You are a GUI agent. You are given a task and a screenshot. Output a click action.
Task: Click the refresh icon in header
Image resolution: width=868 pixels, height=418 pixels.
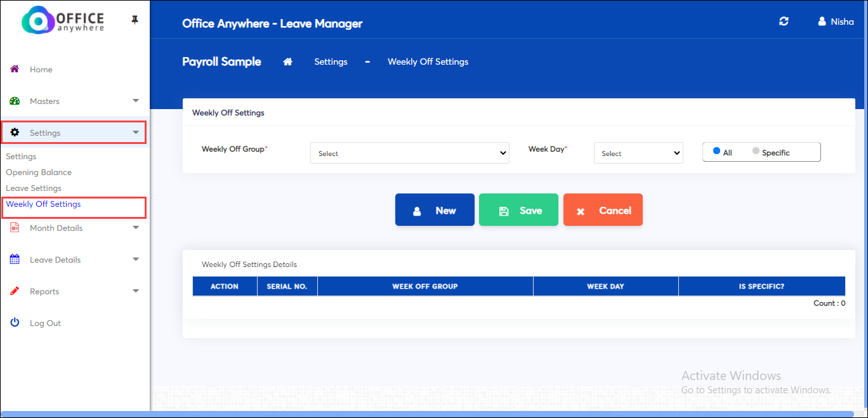pyautogui.click(x=784, y=22)
